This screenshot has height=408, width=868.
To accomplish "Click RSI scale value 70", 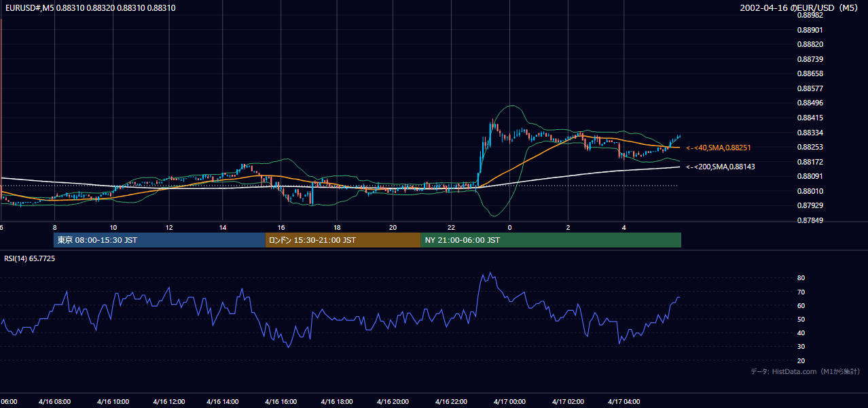I will pos(801,292).
